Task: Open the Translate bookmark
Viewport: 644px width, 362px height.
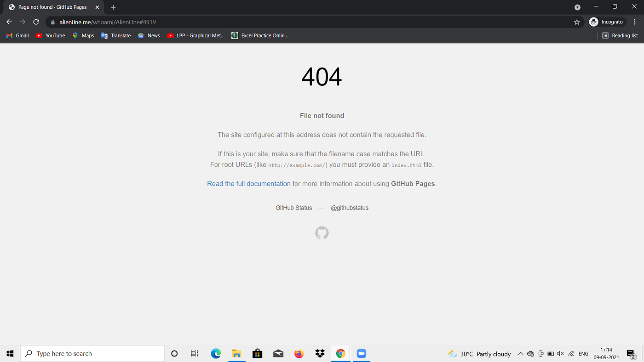Action: coord(115,35)
